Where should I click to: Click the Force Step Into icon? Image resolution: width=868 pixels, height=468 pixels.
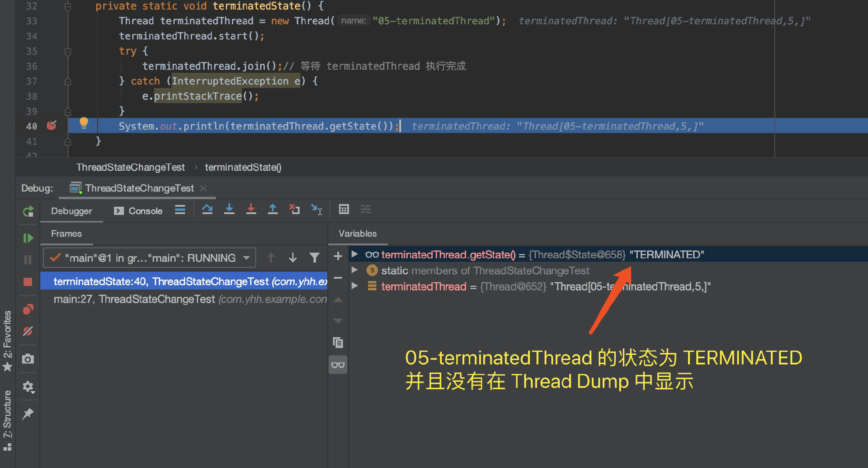tap(251, 210)
